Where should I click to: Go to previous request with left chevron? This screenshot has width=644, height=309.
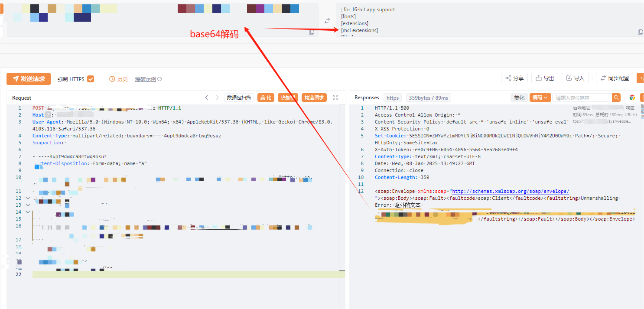207,98
